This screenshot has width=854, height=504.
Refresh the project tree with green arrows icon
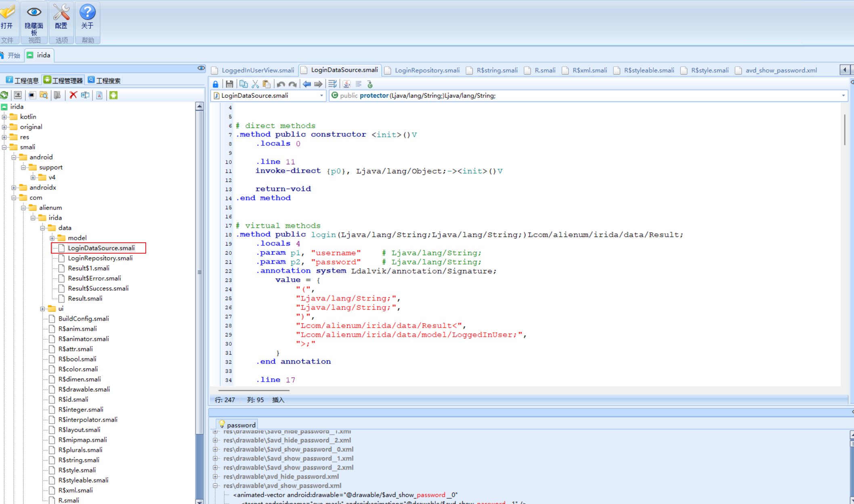4,95
